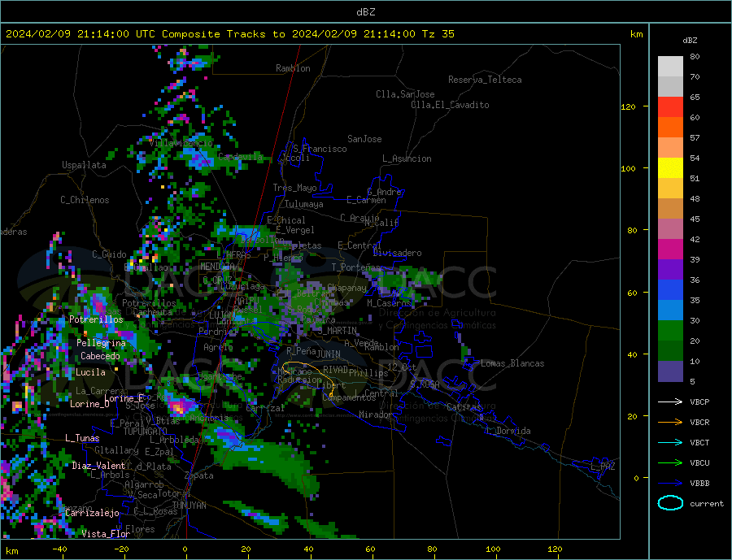Select the slate purple 5–10 dBZ swatch
This screenshot has width=732, height=560.
point(670,371)
